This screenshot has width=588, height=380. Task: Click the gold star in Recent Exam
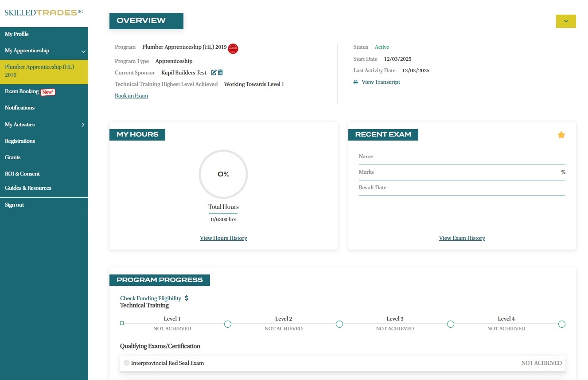[x=561, y=135]
